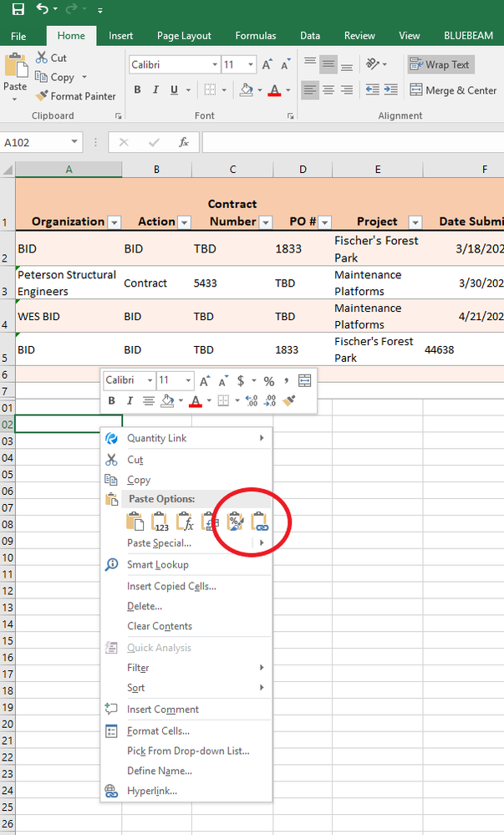
Task: Choose Paste Formulas (fx) option
Action: click(185, 522)
